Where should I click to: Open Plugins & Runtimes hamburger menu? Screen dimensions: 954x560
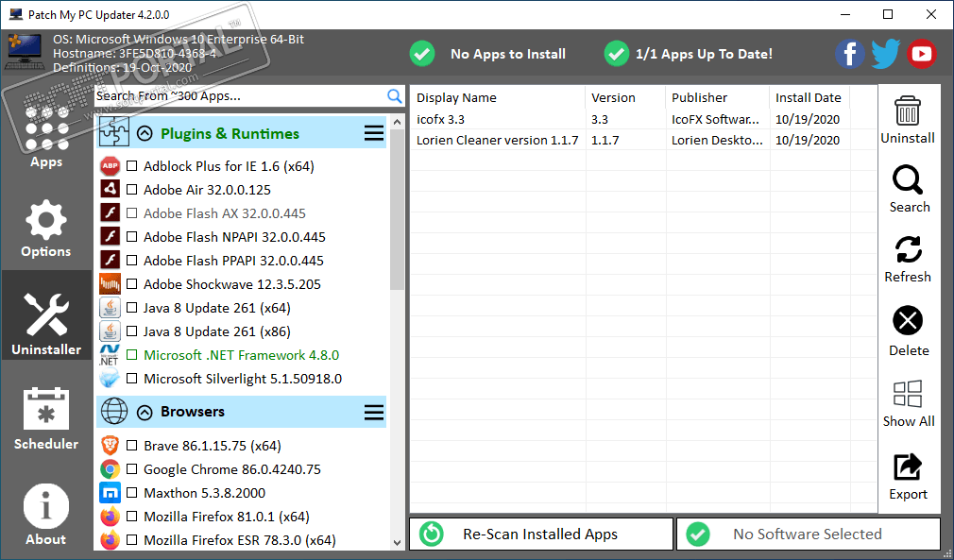pos(374,133)
